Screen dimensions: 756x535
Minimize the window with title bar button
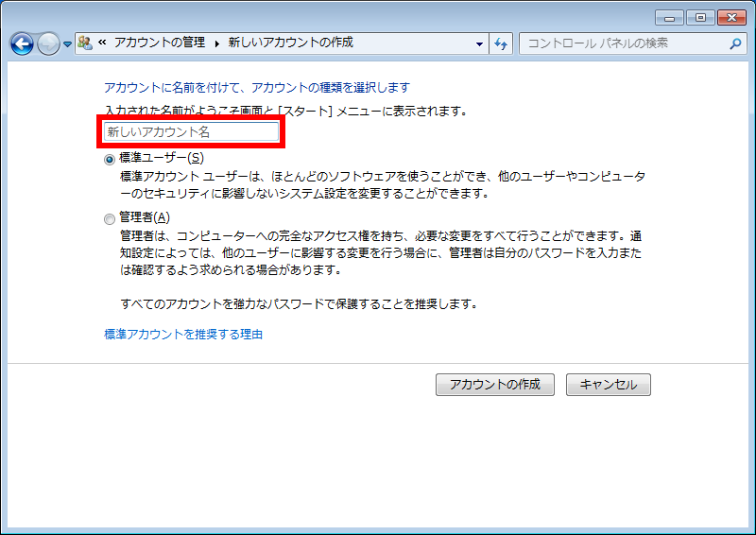(668, 17)
